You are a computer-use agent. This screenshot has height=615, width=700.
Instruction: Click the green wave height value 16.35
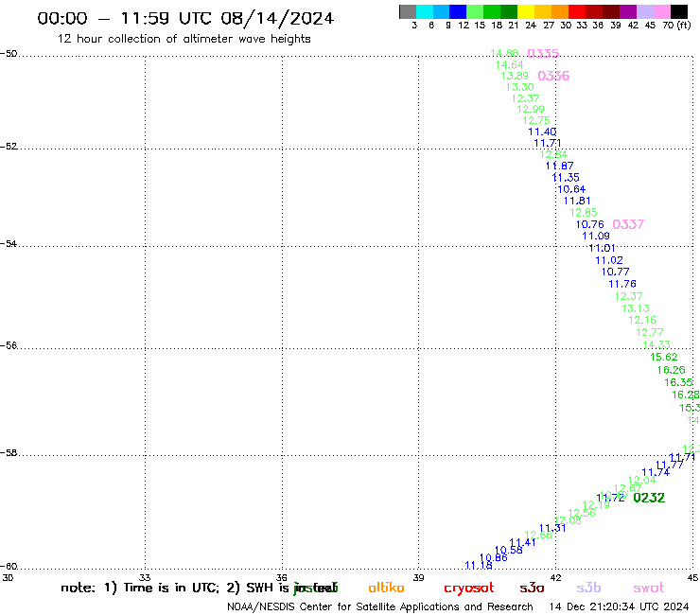[x=678, y=382]
